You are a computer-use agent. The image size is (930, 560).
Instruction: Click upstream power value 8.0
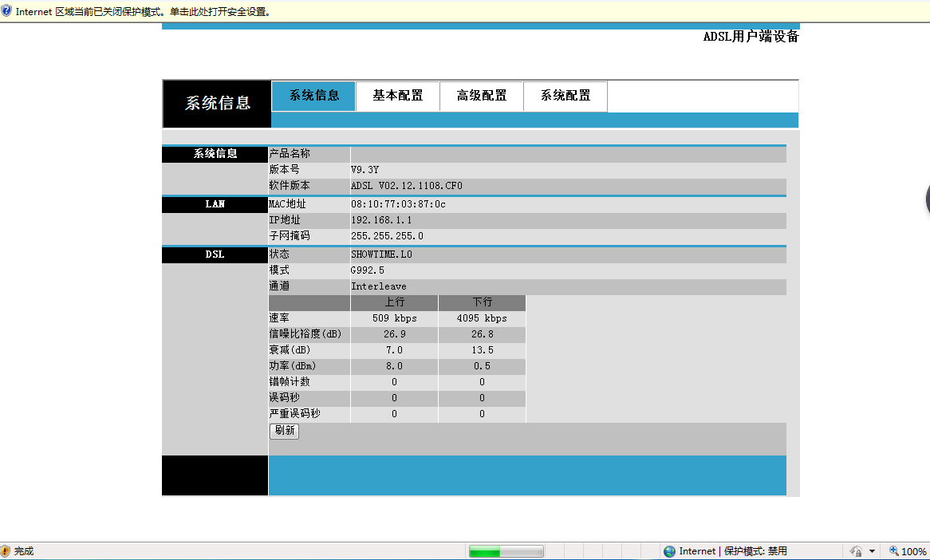tap(395, 367)
